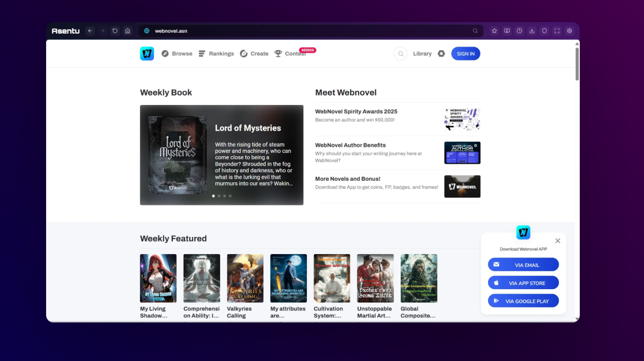Open the Lord of Mysteries title
The height and width of the screenshot is (361, 644).
coord(248,128)
